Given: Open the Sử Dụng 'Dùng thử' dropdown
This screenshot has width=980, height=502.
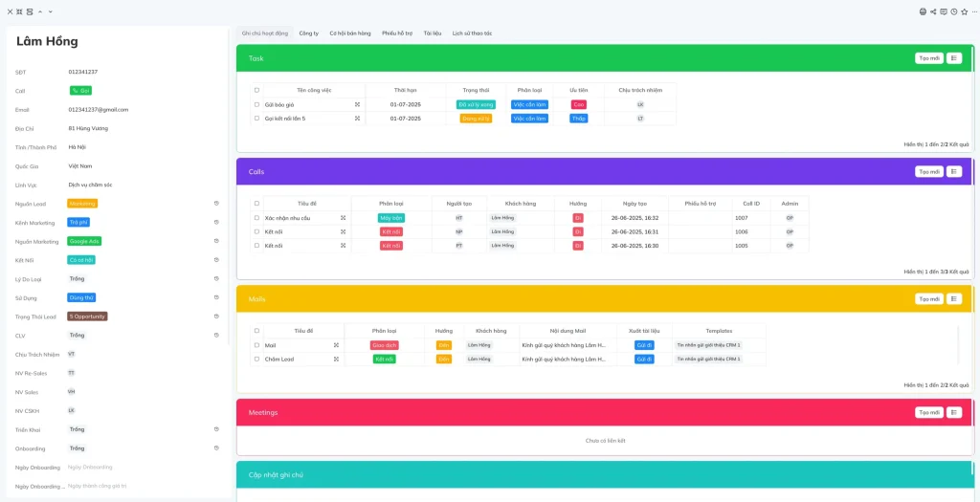Looking at the screenshot, I should coord(80,297).
